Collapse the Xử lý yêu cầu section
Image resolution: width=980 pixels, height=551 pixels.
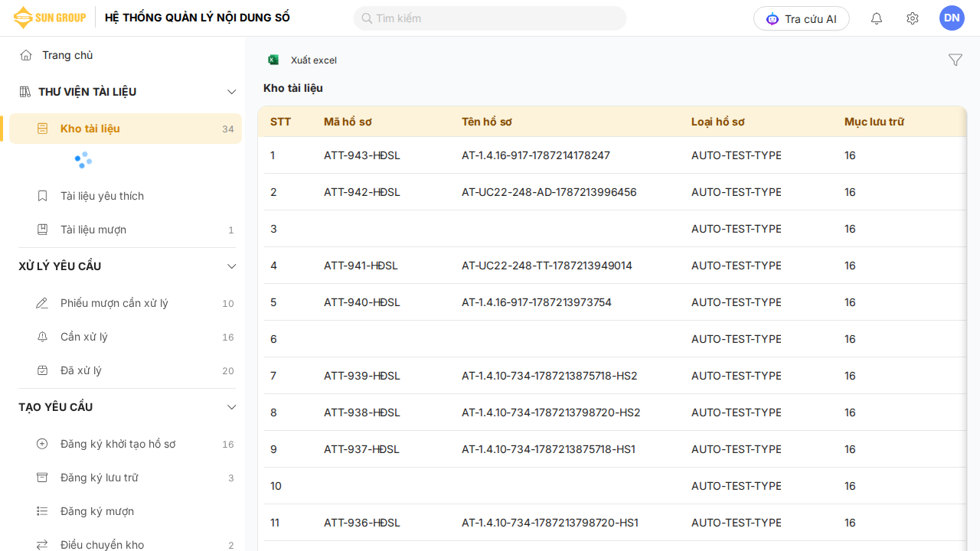pos(232,266)
